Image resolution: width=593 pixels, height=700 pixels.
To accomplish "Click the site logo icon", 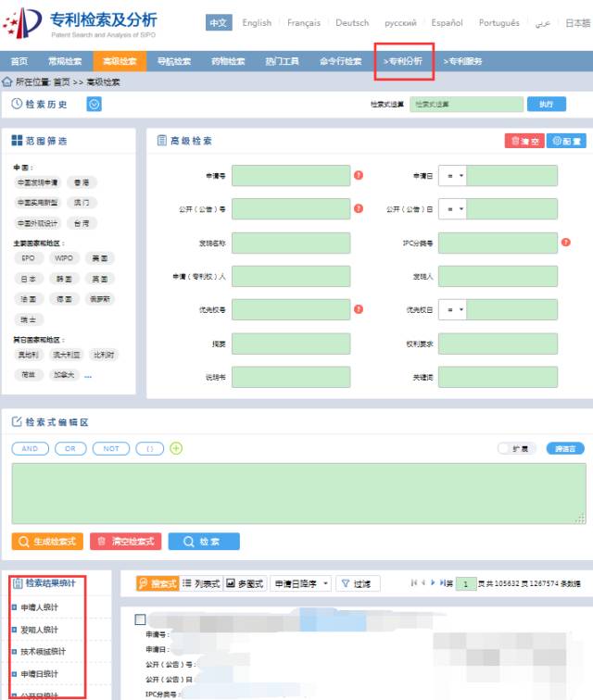I will click(22, 23).
